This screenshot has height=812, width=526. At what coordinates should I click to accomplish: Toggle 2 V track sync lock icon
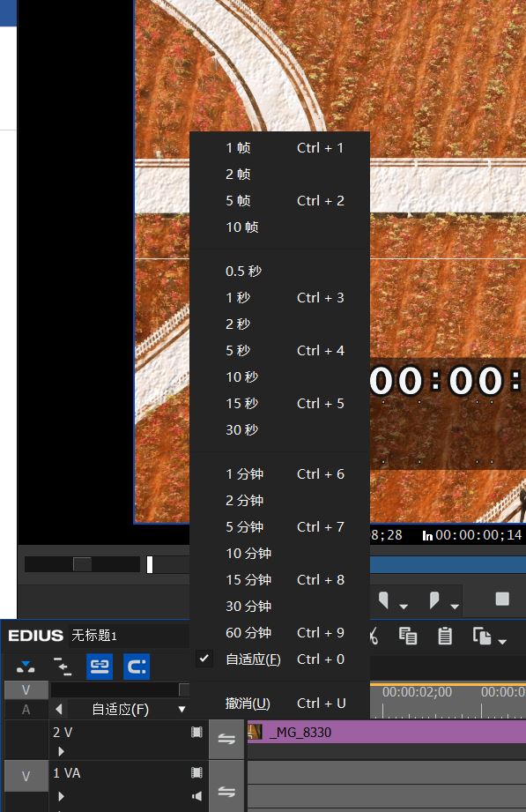pyautogui.click(x=226, y=740)
